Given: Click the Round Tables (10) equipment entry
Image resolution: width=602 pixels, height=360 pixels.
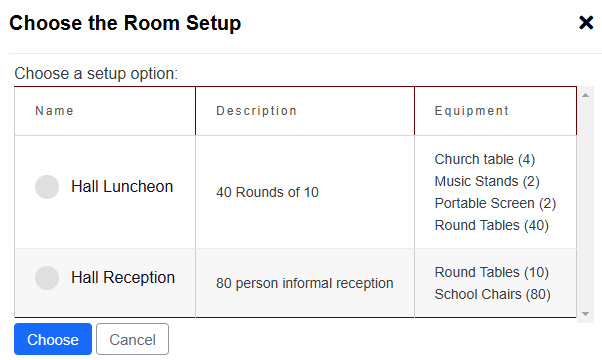Looking at the screenshot, I should (x=491, y=272).
